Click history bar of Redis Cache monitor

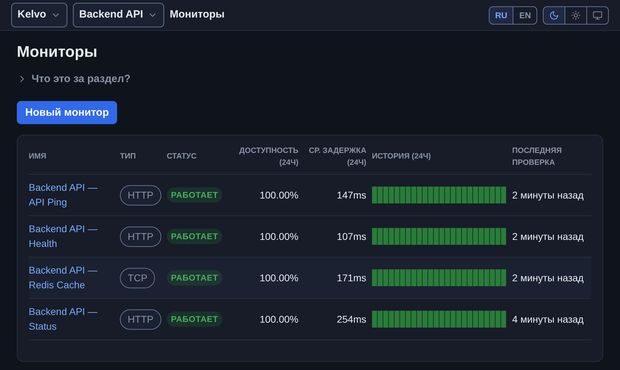click(x=439, y=278)
